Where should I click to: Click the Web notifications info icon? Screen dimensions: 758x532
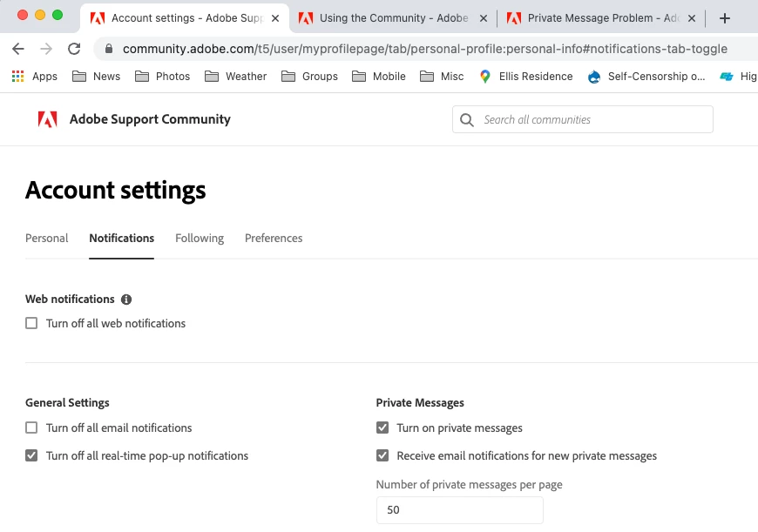tap(126, 300)
